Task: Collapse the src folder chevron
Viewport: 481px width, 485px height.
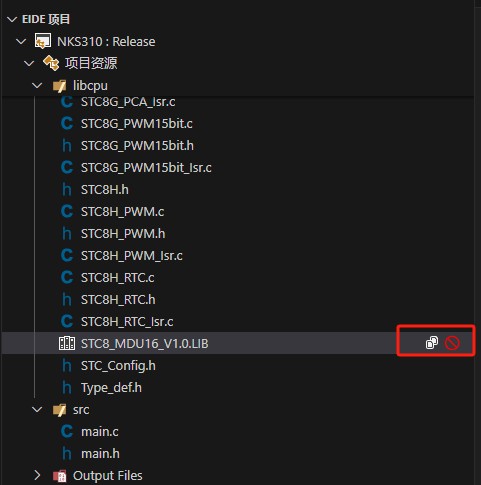Action: (x=37, y=410)
